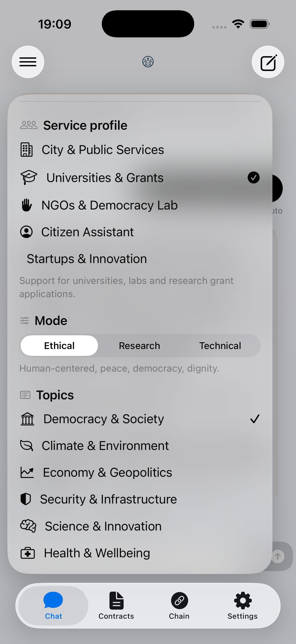Open the Settings tab

coord(242,605)
